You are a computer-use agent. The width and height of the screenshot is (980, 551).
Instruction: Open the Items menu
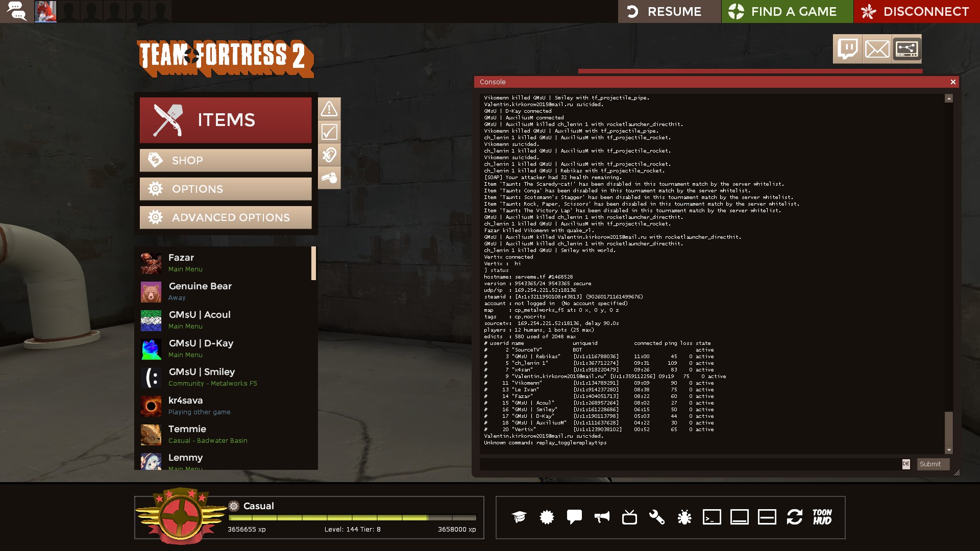point(226,120)
